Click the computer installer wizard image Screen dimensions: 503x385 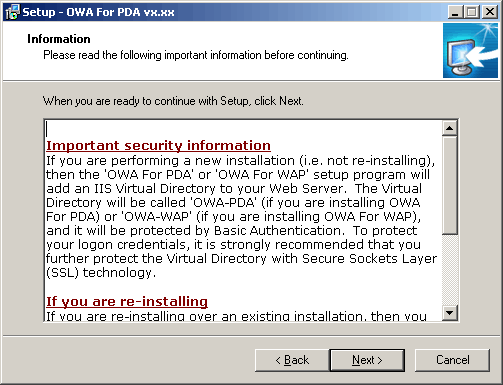pos(470,50)
